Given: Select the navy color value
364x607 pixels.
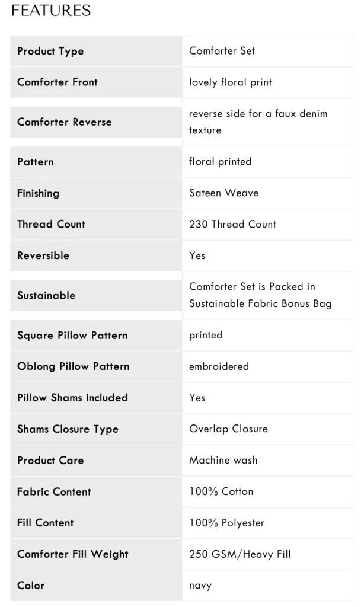Looking at the screenshot, I should [200, 586].
